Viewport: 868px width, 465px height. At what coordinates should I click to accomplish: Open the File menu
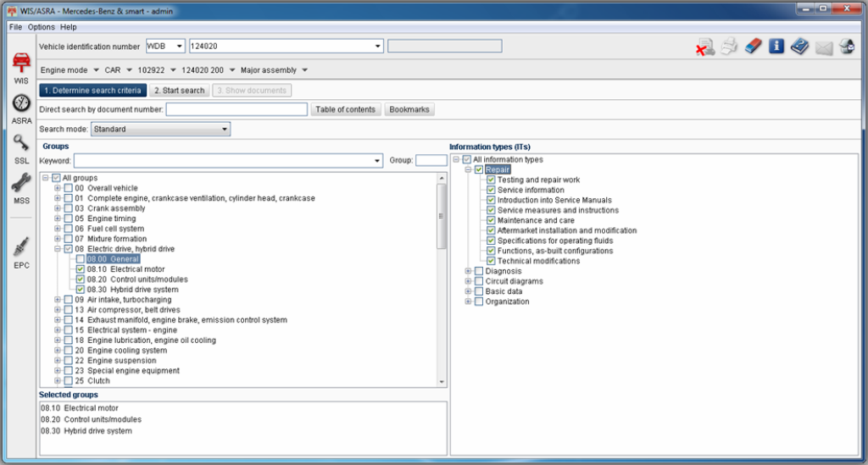tap(15, 27)
